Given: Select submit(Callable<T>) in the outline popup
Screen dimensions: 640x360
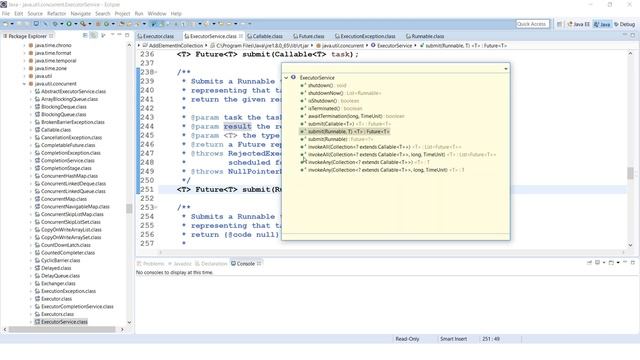Looking at the screenshot, I should click(345, 124).
